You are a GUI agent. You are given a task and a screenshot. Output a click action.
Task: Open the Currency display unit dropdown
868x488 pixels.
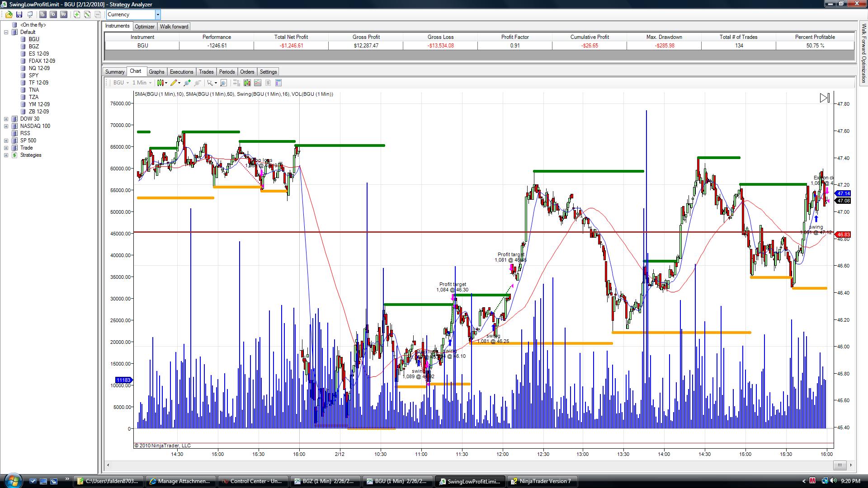158,14
